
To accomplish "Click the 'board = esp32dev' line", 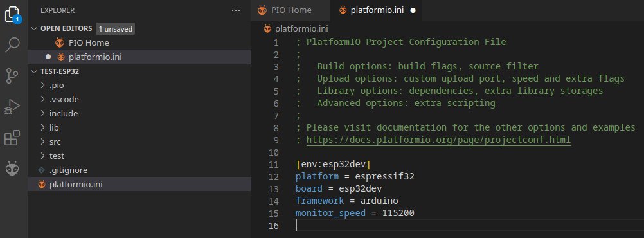I will click(x=339, y=189).
